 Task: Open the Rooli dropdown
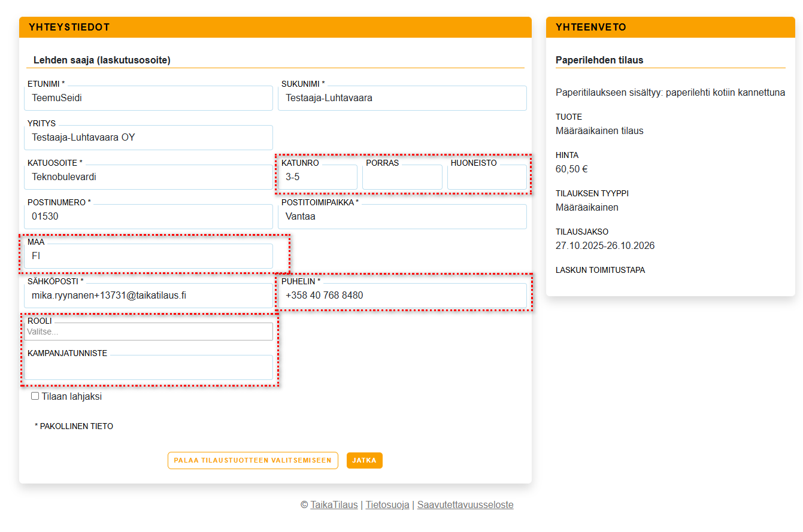click(149, 332)
